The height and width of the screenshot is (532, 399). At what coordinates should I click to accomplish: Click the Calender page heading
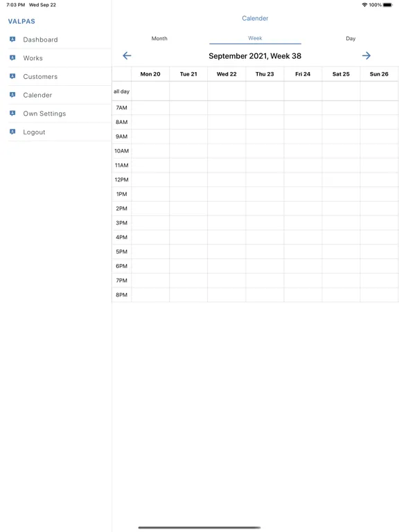pyautogui.click(x=255, y=18)
